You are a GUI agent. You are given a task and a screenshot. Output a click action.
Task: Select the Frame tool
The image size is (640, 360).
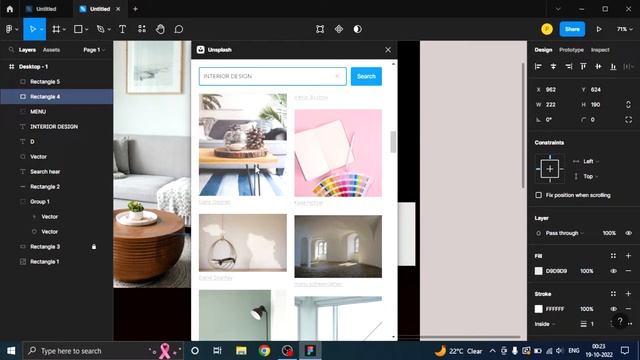[x=56, y=29]
